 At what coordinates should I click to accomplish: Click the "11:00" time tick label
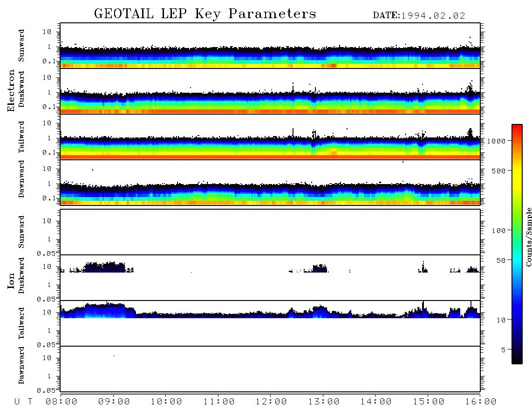tap(219, 402)
